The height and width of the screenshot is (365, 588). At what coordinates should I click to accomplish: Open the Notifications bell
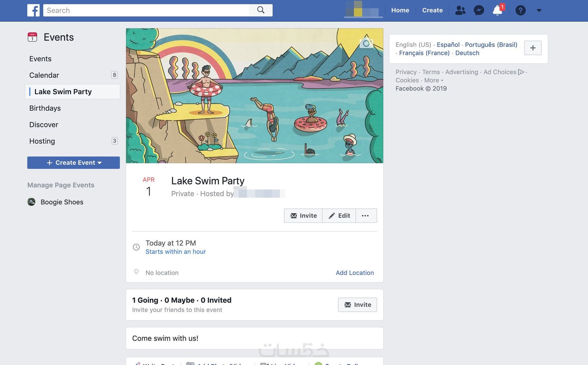tap(497, 10)
